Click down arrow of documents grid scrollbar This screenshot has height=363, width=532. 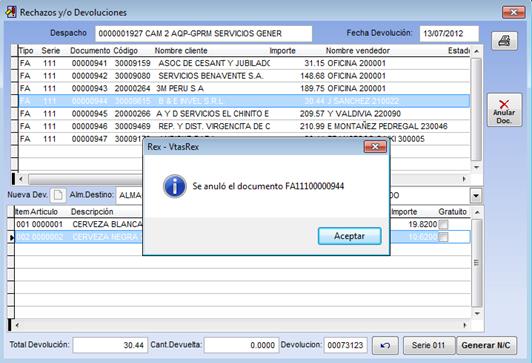(476, 167)
